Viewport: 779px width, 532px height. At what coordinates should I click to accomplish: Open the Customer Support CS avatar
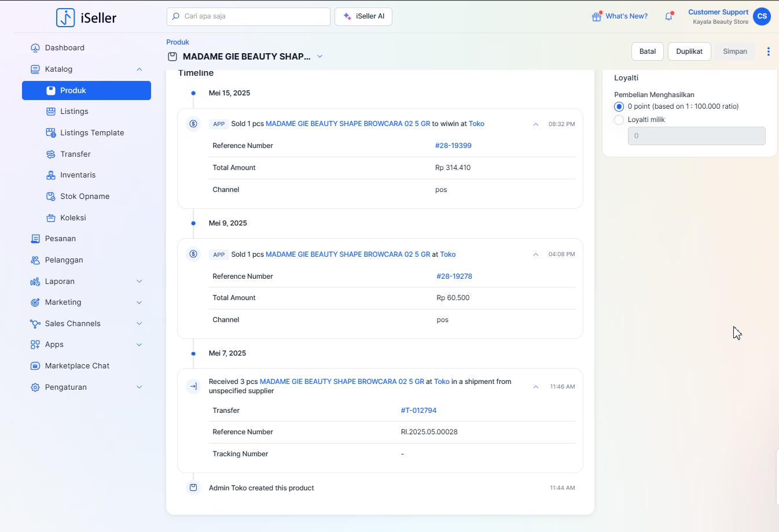point(762,16)
